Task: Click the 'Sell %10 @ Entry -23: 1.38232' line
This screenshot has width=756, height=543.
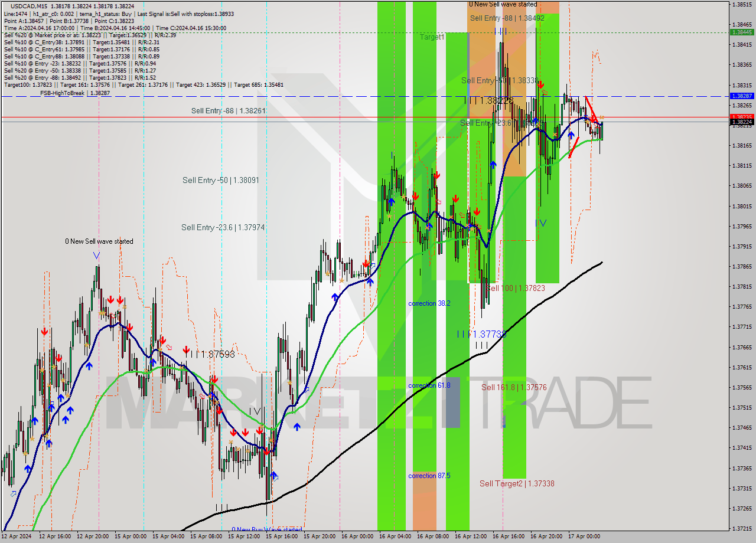Action: (x=80, y=63)
